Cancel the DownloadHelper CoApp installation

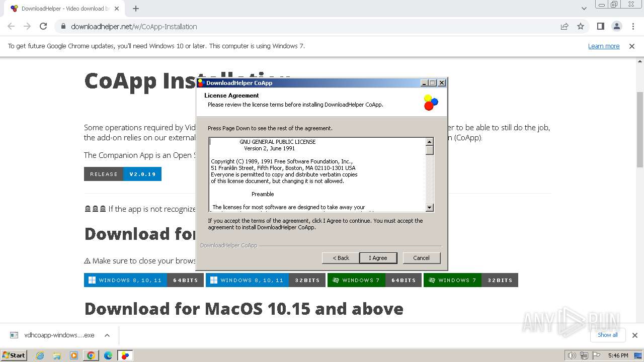422,258
